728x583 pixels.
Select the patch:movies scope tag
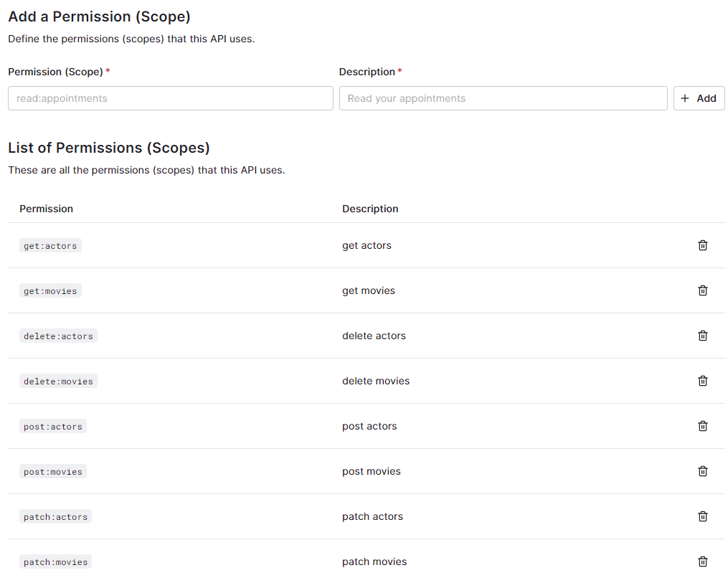(55, 562)
